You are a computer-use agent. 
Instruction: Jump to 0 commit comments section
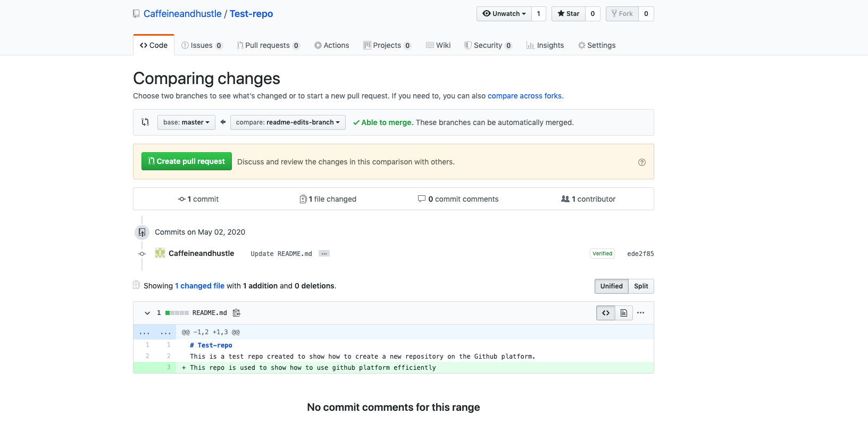pyautogui.click(x=458, y=199)
